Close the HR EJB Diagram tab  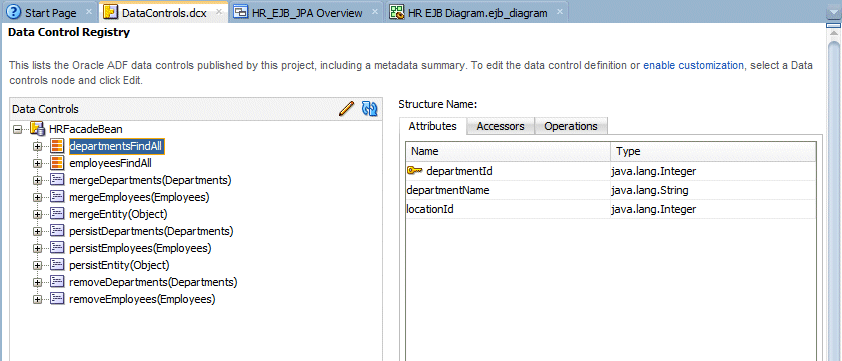[x=559, y=12]
